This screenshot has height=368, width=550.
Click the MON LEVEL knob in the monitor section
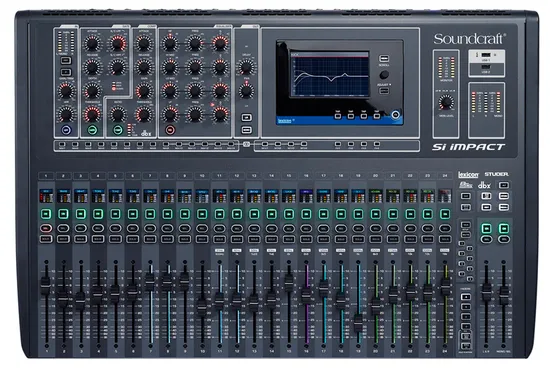coord(446,102)
